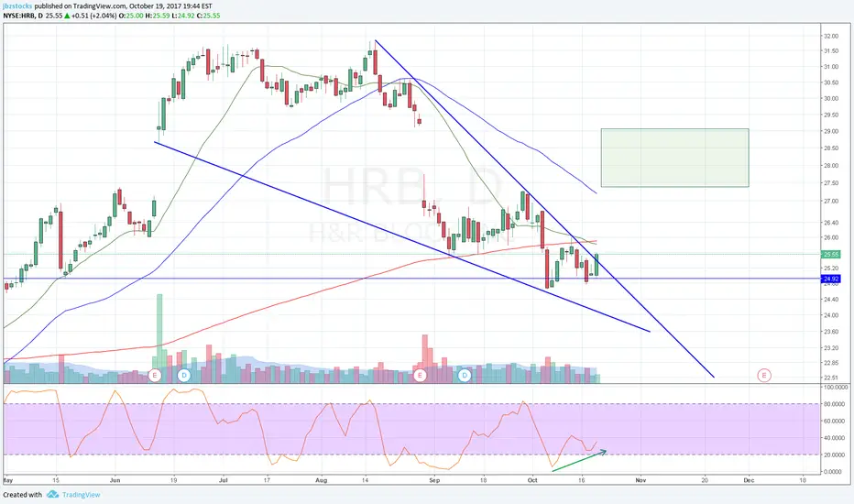Click the June dividend D marker
Viewport: 854px width, 504px height.
[184, 376]
